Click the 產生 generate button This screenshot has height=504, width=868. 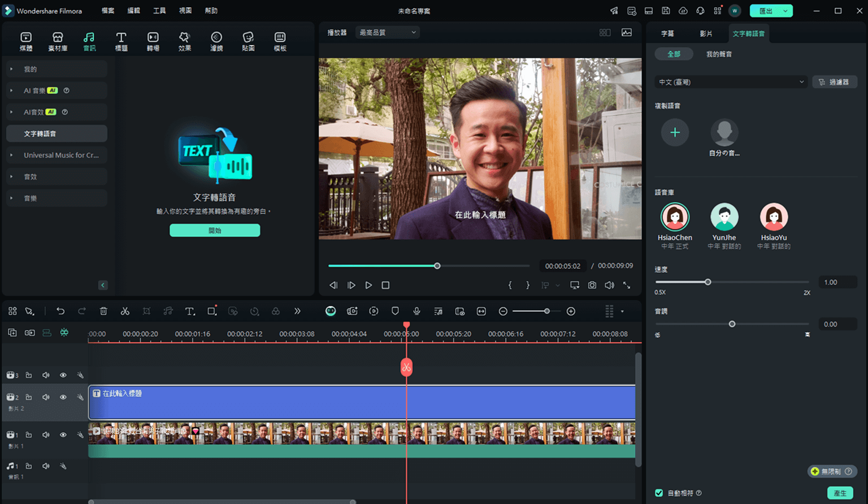click(x=840, y=493)
